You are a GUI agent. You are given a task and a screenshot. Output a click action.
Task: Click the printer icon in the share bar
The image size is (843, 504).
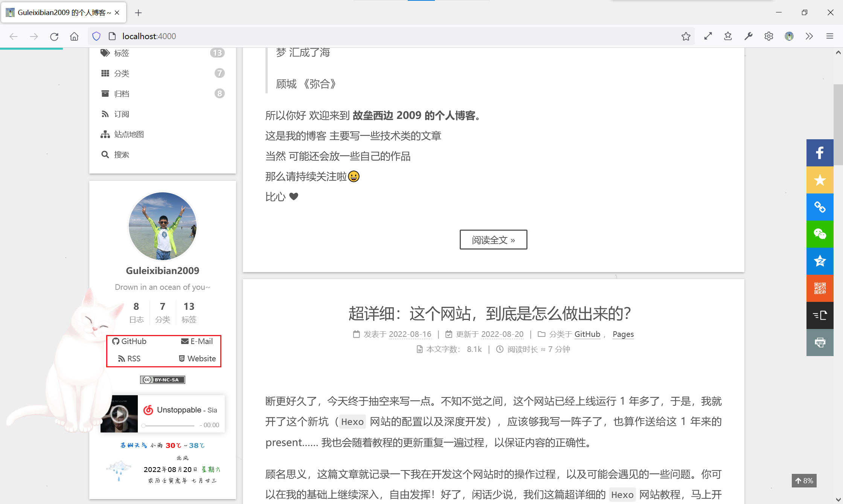(x=820, y=343)
